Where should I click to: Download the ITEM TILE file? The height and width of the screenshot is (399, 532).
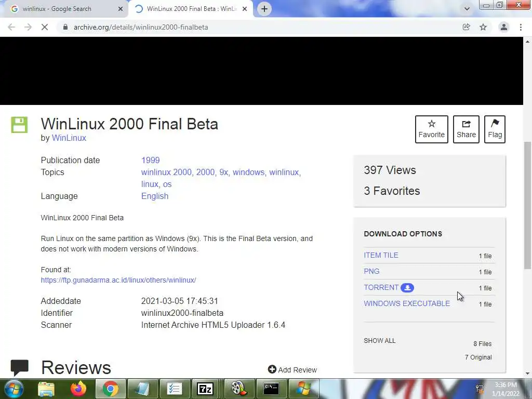[381, 255]
